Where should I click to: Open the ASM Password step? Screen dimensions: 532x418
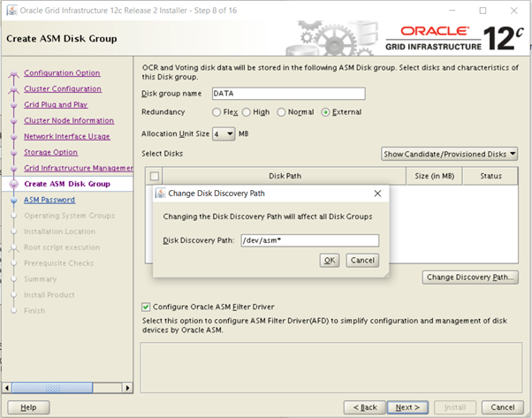pos(49,201)
